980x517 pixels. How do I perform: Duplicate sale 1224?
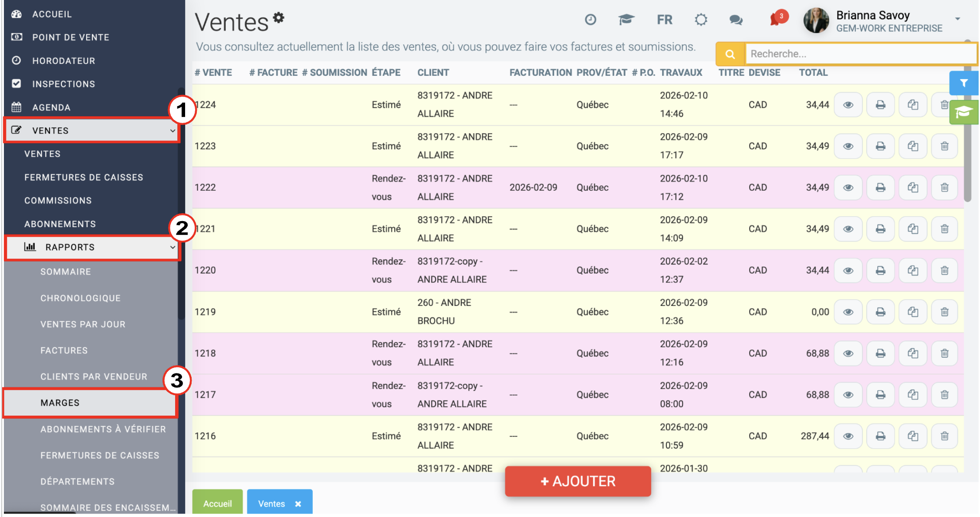(912, 105)
